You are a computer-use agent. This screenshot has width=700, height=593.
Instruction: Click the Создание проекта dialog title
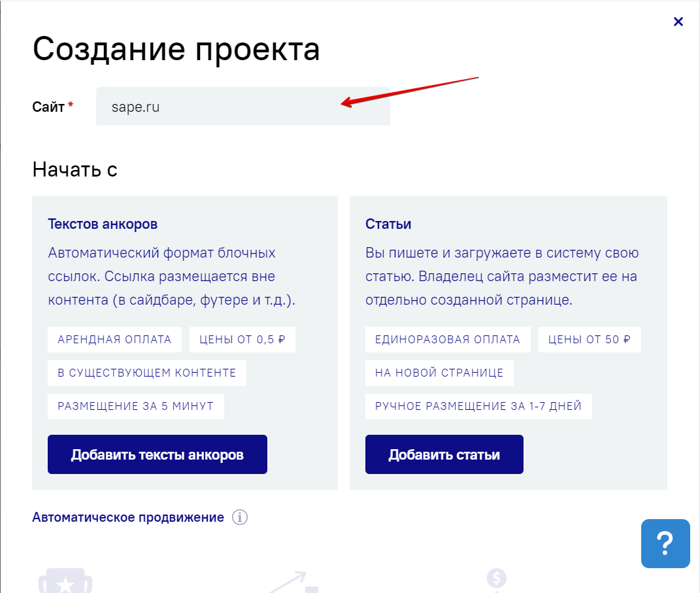[x=176, y=49]
